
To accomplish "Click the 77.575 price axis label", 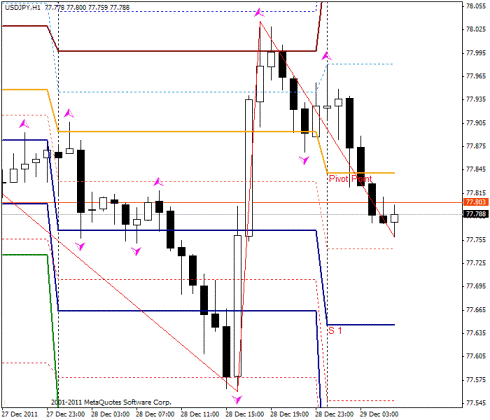I will coord(476,380).
